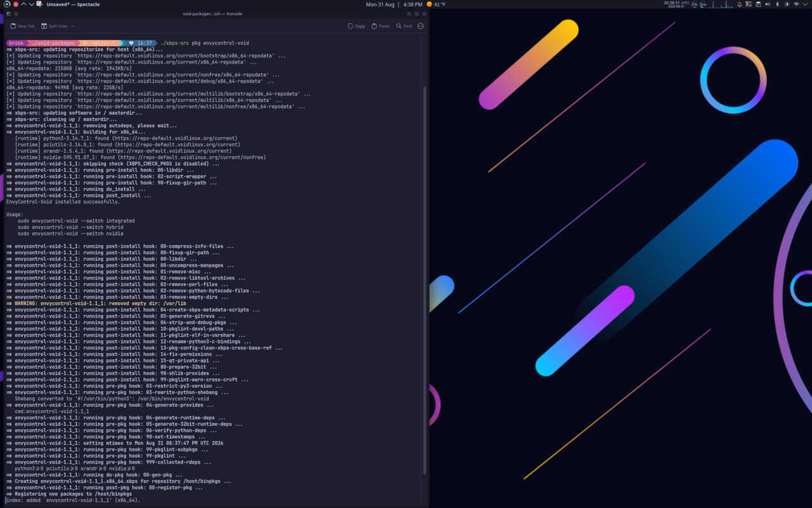Click the "xbps-src: updating software in / masterdir" line

pos(74,113)
